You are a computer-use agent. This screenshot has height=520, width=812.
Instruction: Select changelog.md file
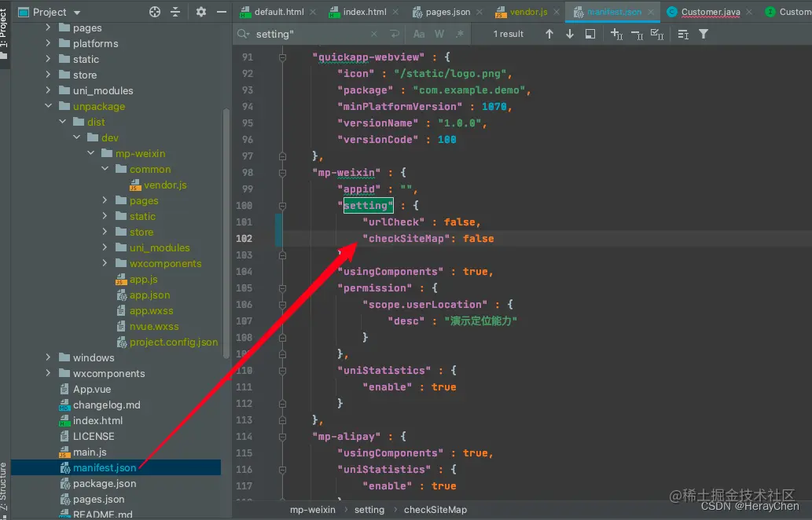click(106, 405)
